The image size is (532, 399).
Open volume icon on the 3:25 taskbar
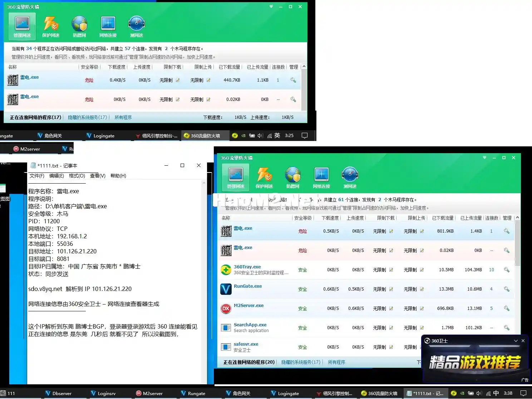[260, 136]
